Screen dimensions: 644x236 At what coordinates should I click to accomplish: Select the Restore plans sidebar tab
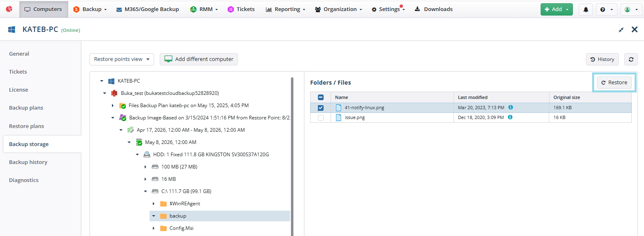coord(27,126)
